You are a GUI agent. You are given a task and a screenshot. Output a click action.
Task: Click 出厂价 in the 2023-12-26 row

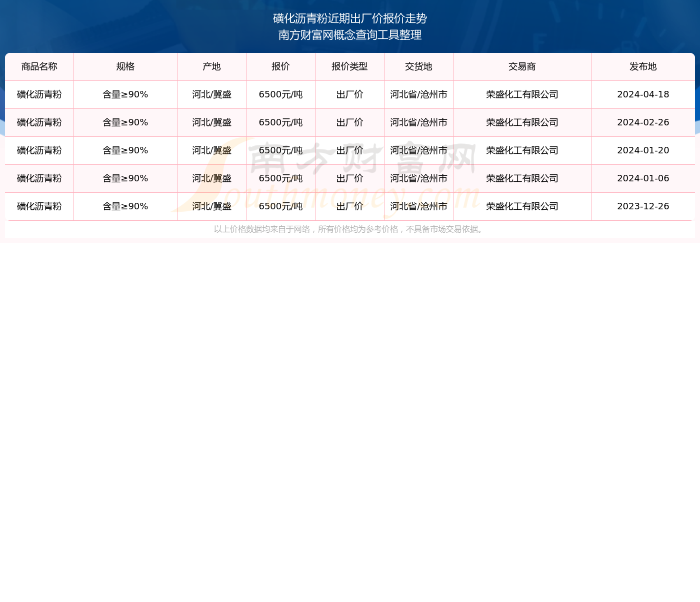349,206
